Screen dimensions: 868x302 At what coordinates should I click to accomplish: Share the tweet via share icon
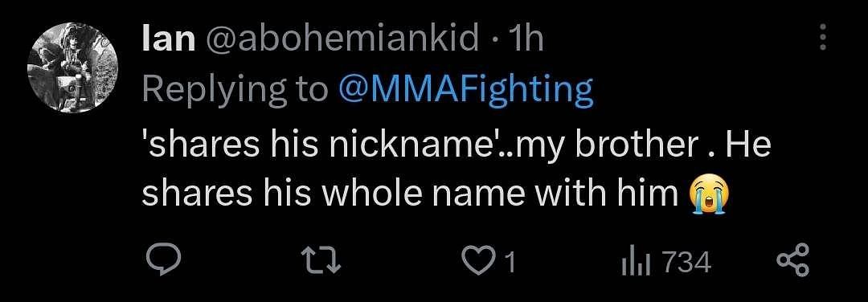793,260
